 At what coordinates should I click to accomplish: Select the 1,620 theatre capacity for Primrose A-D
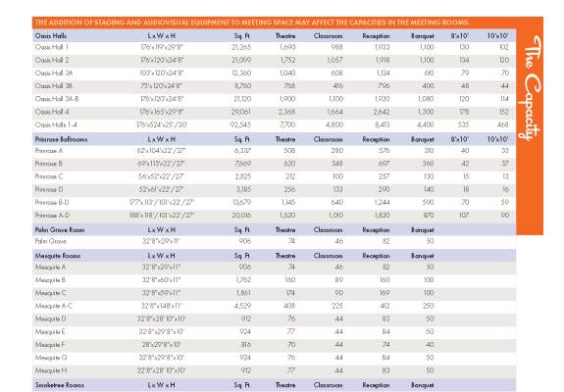(x=287, y=216)
